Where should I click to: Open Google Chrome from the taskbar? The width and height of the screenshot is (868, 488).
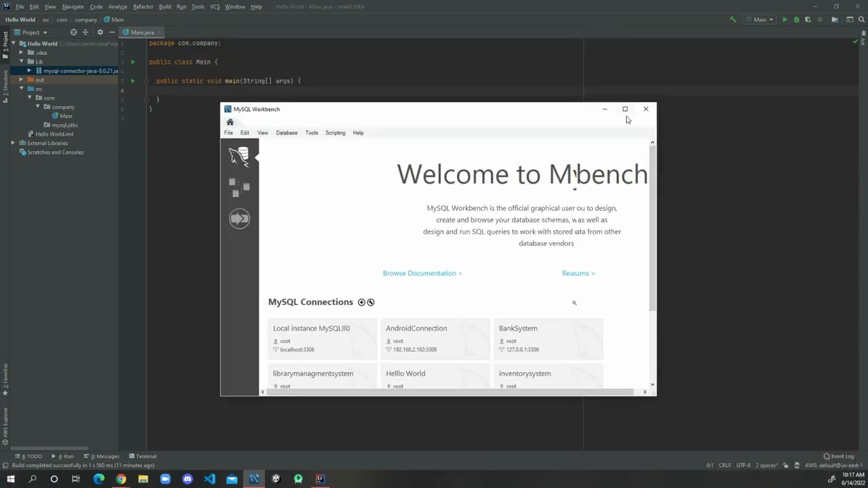(x=121, y=479)
